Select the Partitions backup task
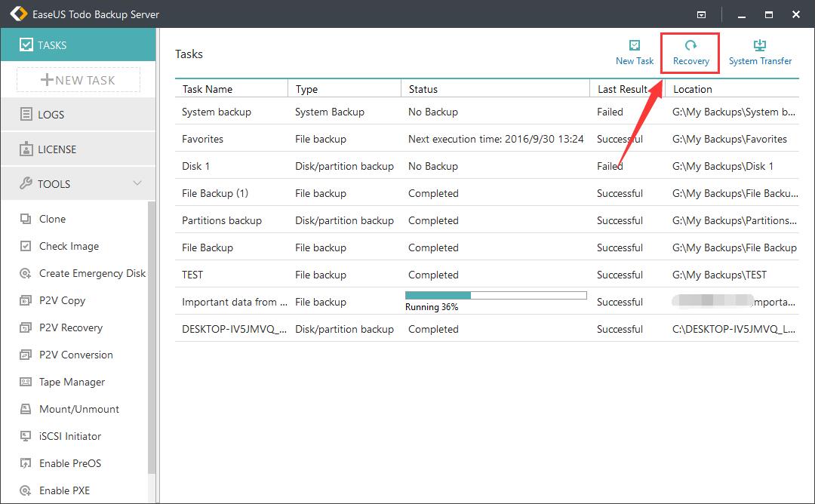 (x=487, y=220)
